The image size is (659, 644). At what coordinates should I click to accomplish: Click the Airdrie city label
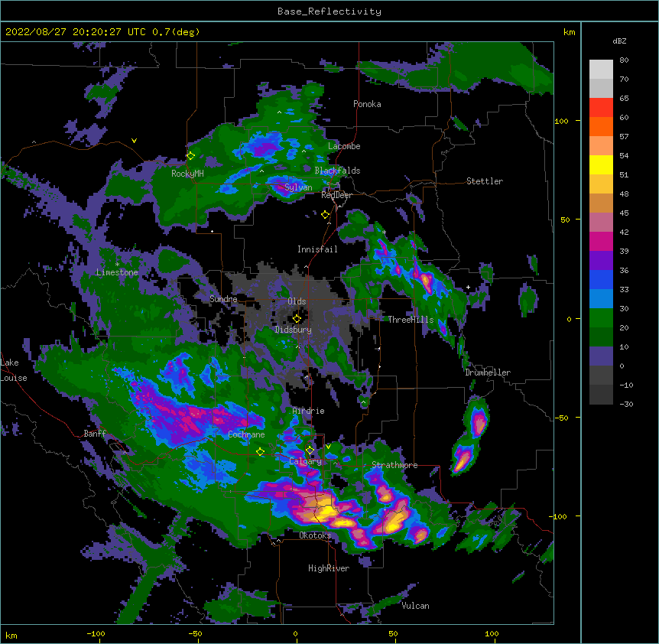tap(308, 411)
